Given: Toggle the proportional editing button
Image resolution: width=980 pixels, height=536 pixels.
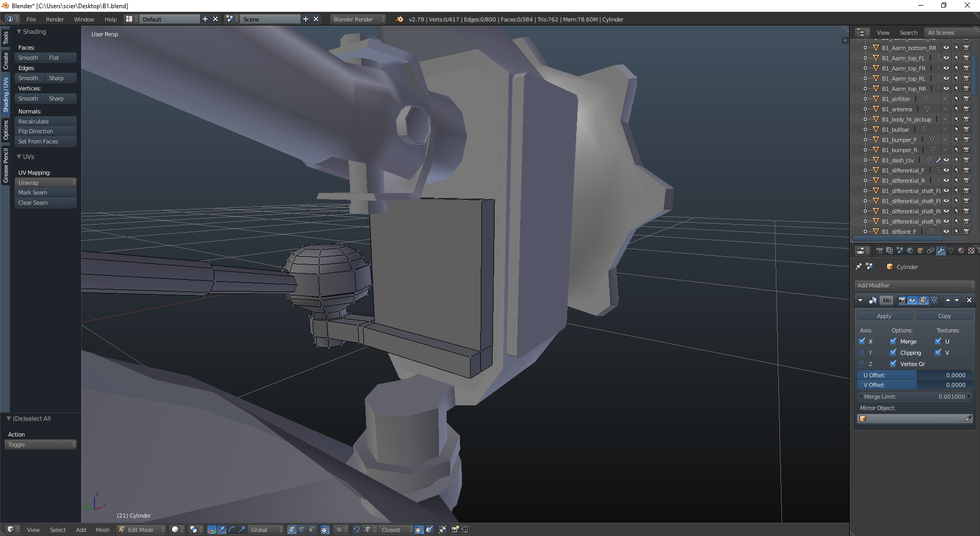Looking at the screenshot, I should [x=339, y=530].
